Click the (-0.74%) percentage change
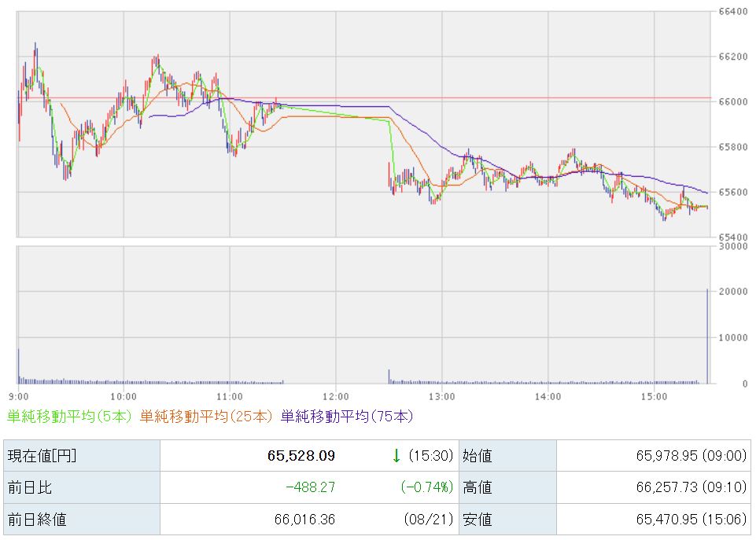756x540 pixels. pyautogui.click(x=427, y=487)
